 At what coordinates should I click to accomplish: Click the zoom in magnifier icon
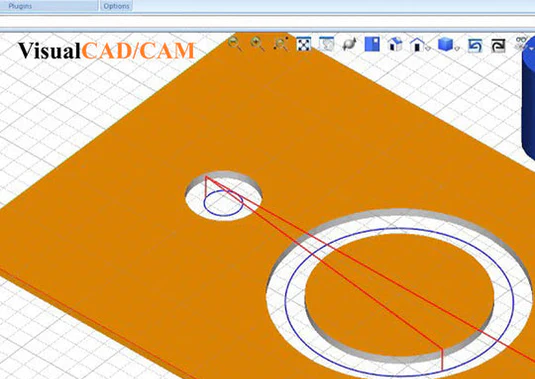258,44
